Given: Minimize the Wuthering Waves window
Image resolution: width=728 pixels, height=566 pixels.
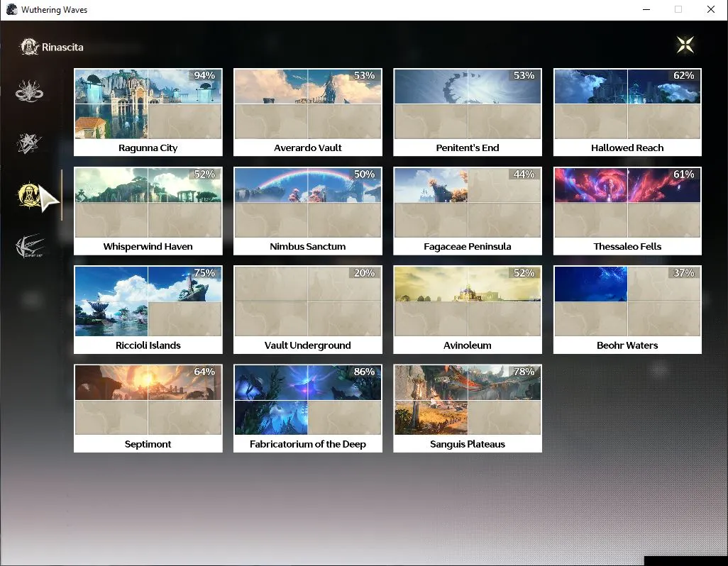Looking at the screenshot, I should (646, 10).
